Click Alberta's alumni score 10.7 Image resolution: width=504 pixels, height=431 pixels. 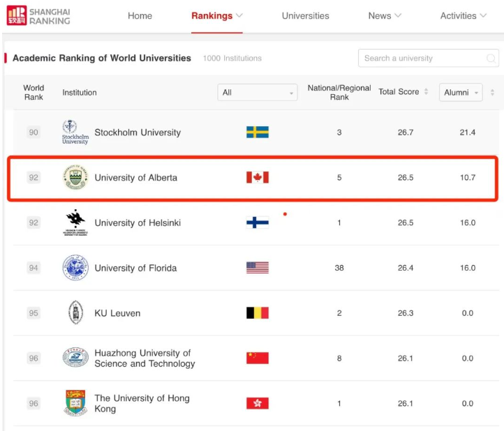(x=468, y=178)
